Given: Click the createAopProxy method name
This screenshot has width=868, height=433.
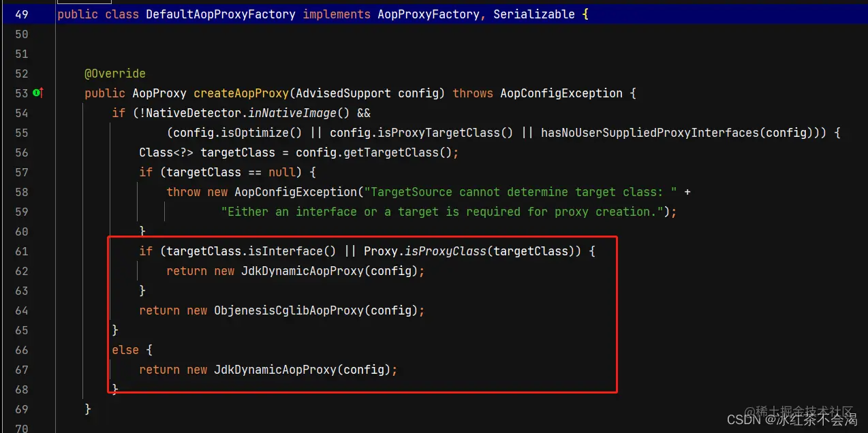Looking at the screenshot, I should tap(241, 93).
